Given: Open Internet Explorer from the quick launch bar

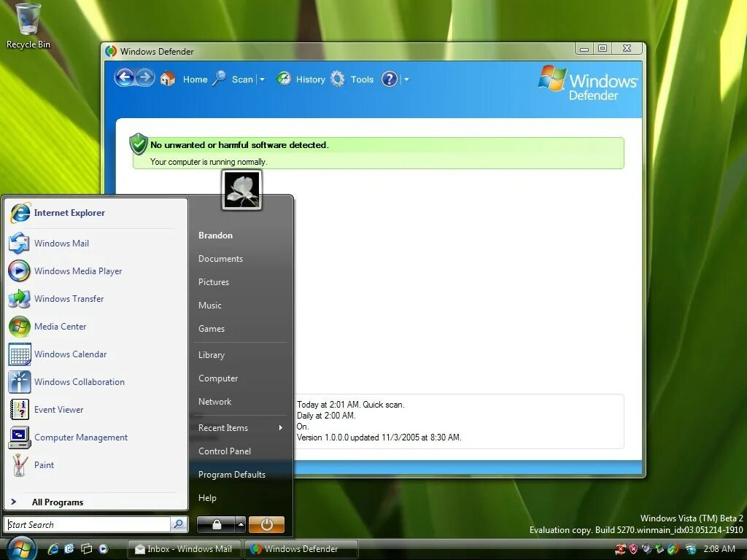Looking at the screenshot, I should tap(52, 548).
